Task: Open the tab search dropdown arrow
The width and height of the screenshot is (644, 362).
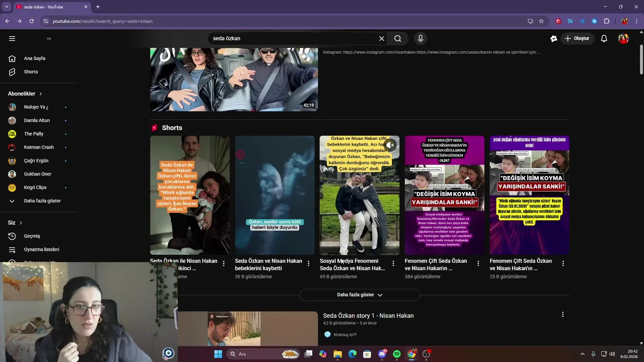Action: (x=7, y=7)
